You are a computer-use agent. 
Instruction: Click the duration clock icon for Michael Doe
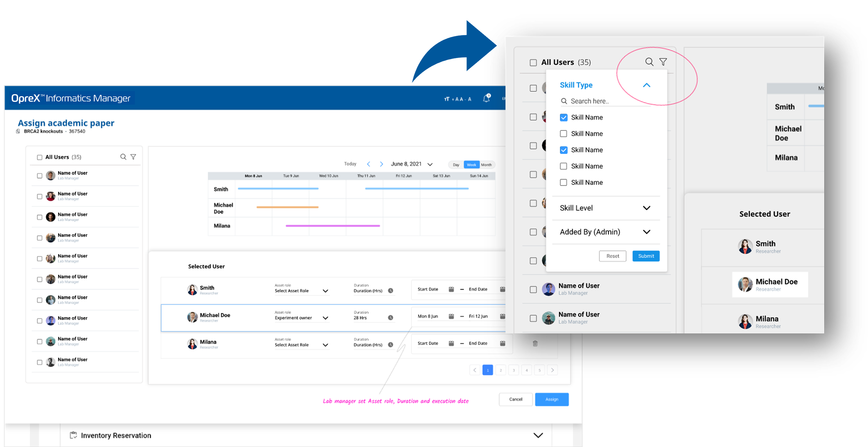pos(391,318)
